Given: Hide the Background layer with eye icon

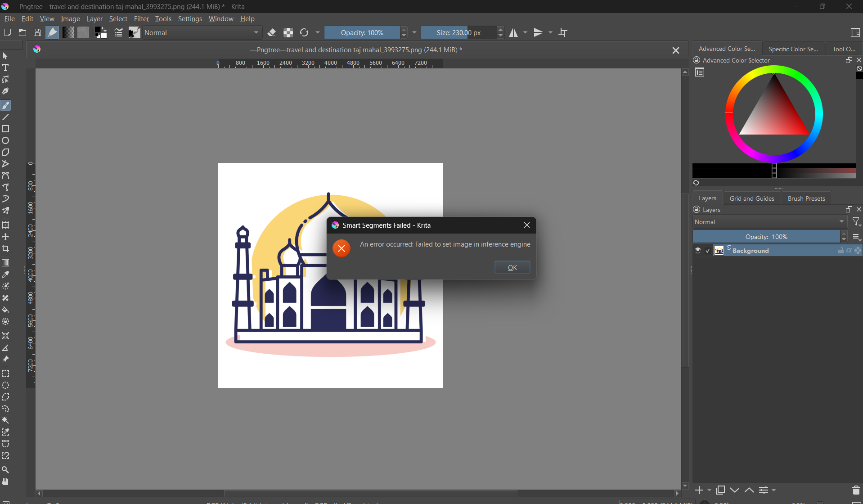Looking at the screenshot, I should click(x=697, y=251).
